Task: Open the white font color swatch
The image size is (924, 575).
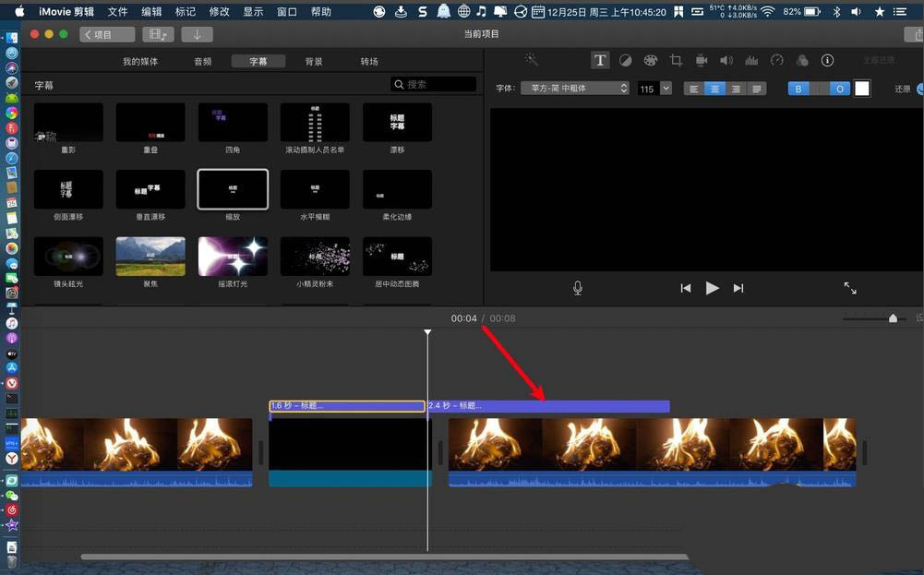Action: click(x=862, y=89)
